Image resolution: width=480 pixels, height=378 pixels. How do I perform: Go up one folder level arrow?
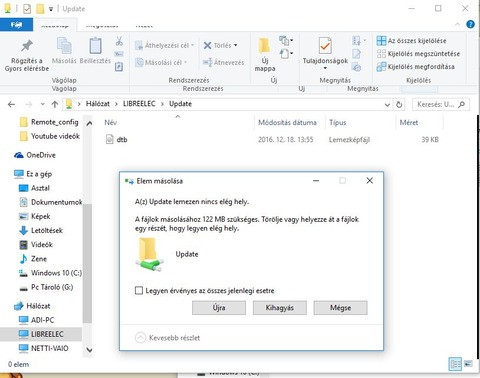click(x=55, y=104)
